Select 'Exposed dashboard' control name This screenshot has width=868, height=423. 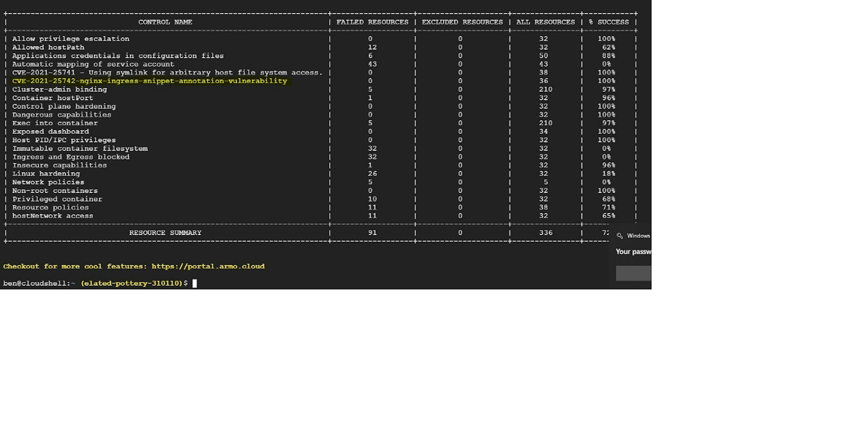(51, 131)
